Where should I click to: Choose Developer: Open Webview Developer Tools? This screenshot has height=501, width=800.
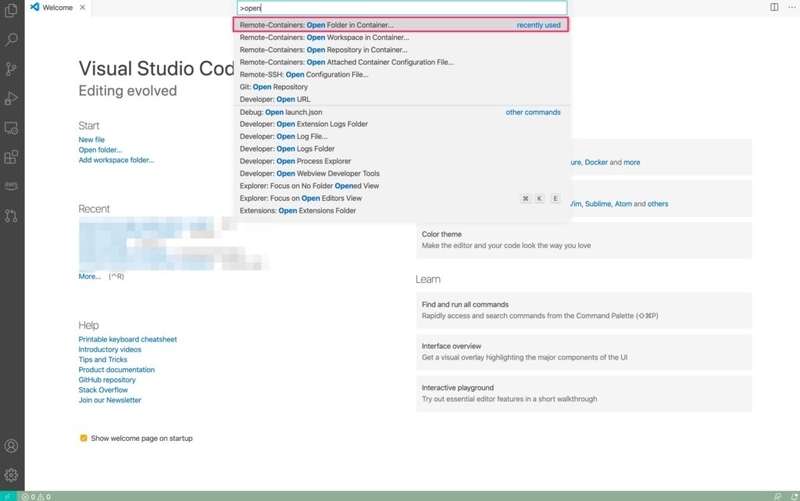coord(401,173)
